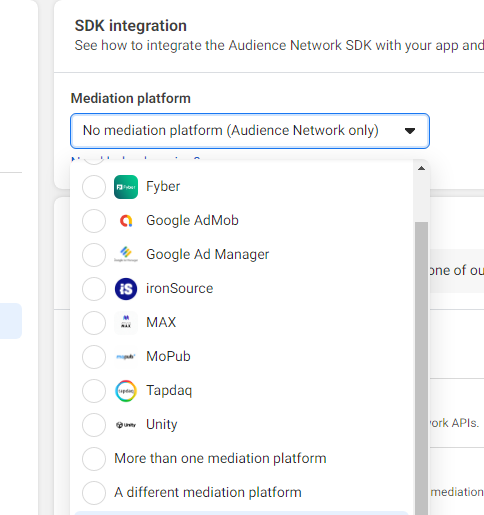Click the dropdown list scrollbar thumb
The image size is (484, 515).
click(x=421, y=368)
